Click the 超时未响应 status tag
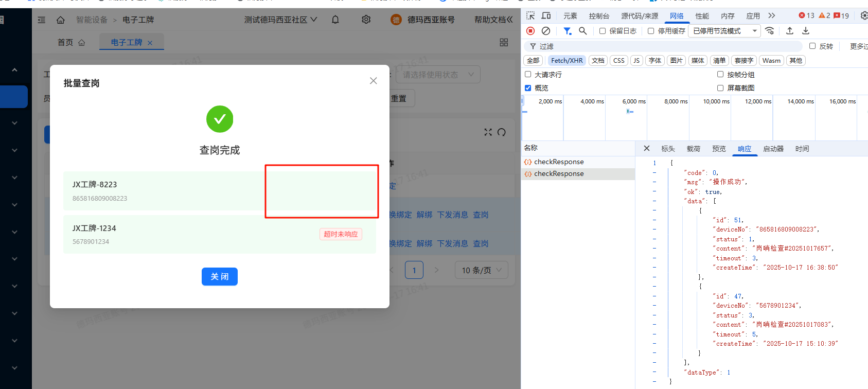This screenshot has width=868, height=389. click(x=341, y=234)
